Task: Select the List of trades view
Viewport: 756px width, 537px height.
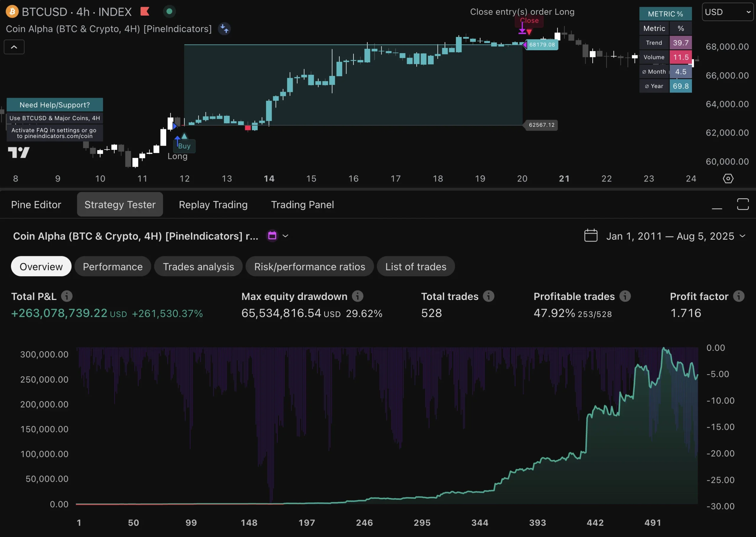Action: coord(415,266)
